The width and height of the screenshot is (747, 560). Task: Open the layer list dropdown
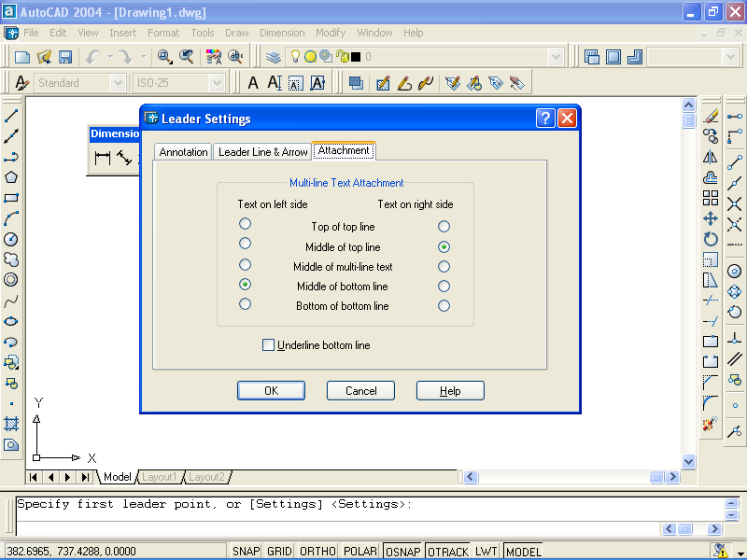tap(556, 57)
